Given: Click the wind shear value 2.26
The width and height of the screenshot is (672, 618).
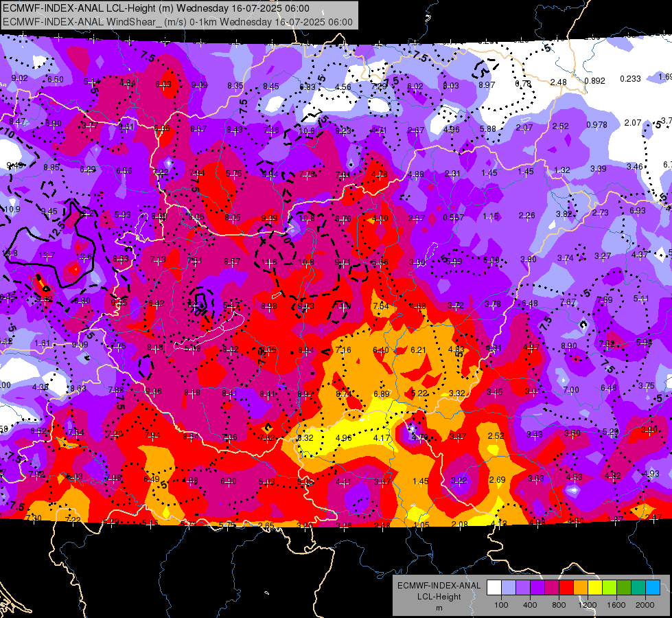Looking at the screenshot, I should tap(526, 216).
